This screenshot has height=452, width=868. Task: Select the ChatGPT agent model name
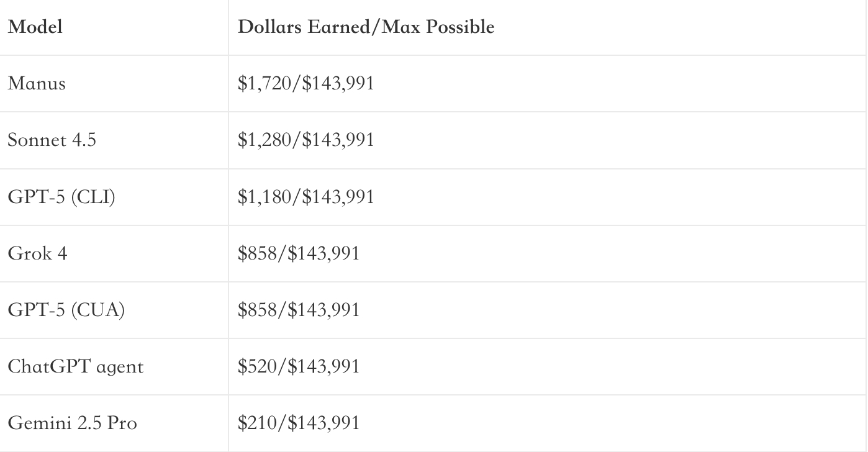pyautogui.click(x=75, y=366)
